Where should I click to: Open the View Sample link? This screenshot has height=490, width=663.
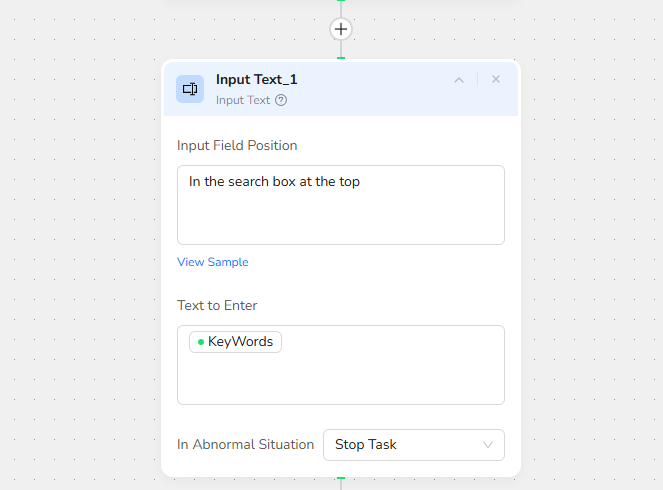[212, 262]
